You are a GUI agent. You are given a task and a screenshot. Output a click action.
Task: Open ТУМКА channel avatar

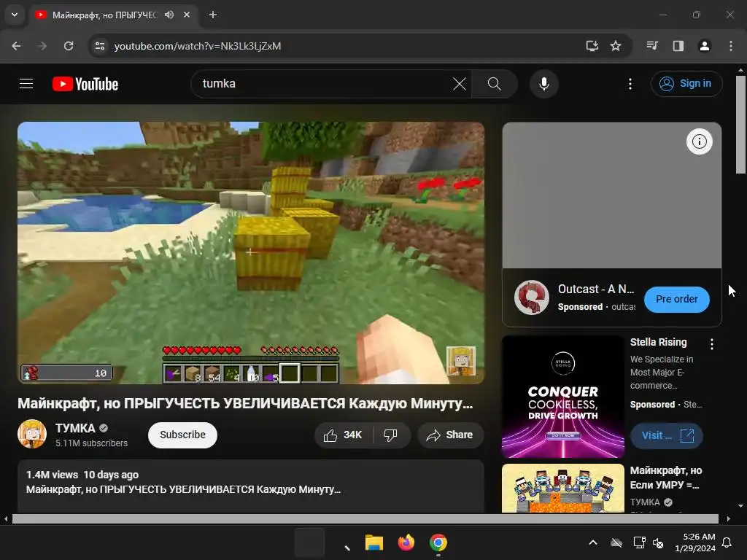coord(32,434)
